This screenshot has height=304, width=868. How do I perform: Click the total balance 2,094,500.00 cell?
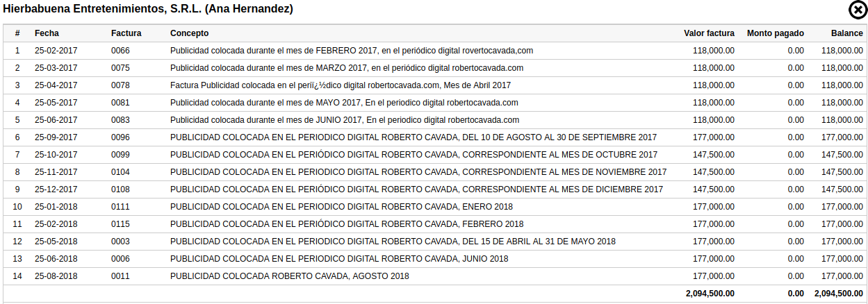pos(839,294)
